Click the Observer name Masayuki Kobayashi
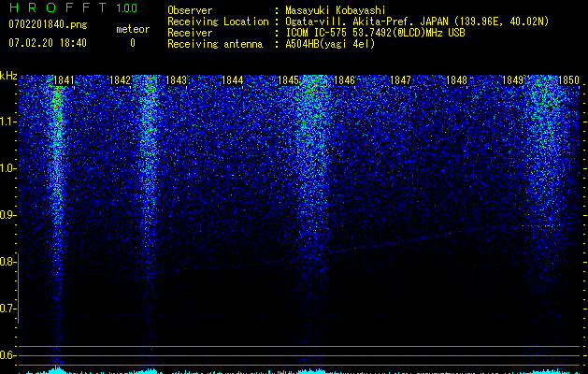 (x=336, y=10)
